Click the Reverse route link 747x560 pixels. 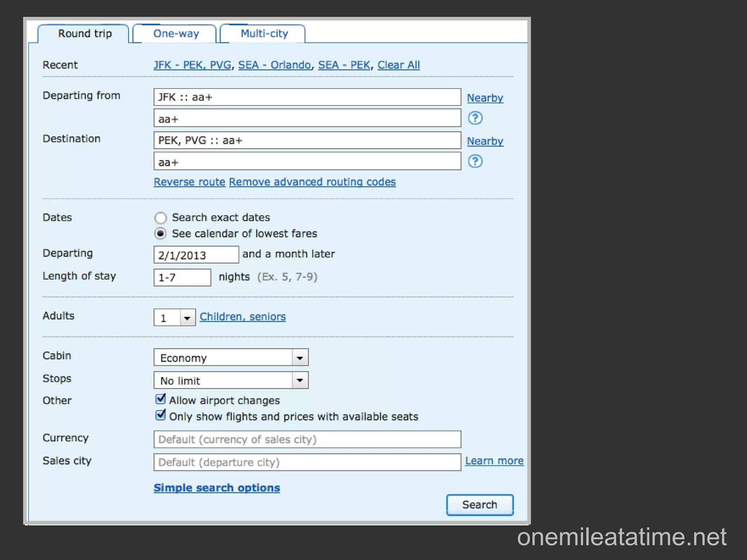pos(189,182)
